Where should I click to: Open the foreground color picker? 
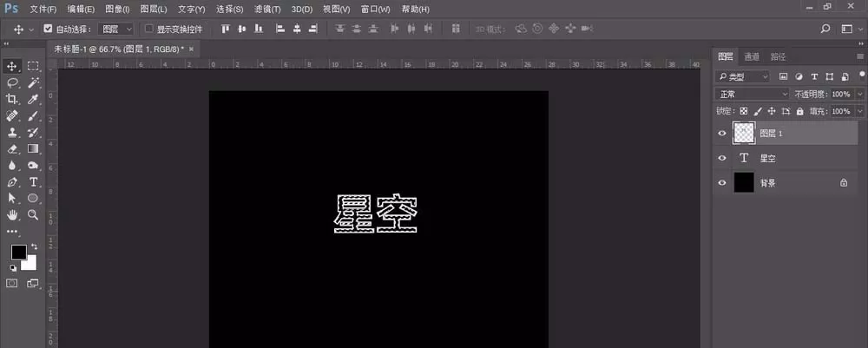tap(18, 252)
